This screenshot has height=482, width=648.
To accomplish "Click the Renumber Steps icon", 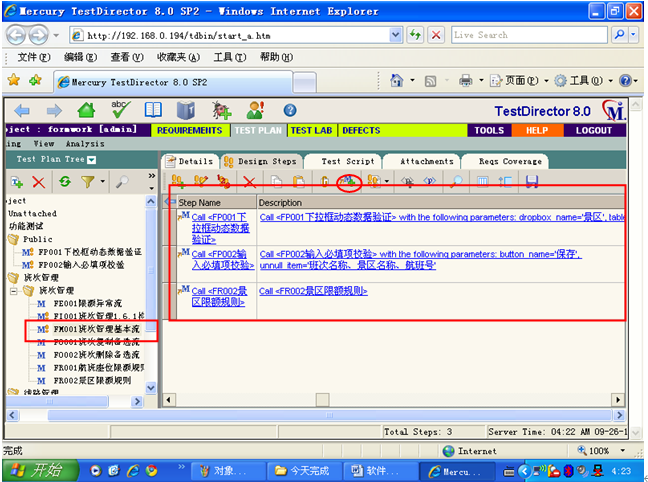I will point(224,181).
